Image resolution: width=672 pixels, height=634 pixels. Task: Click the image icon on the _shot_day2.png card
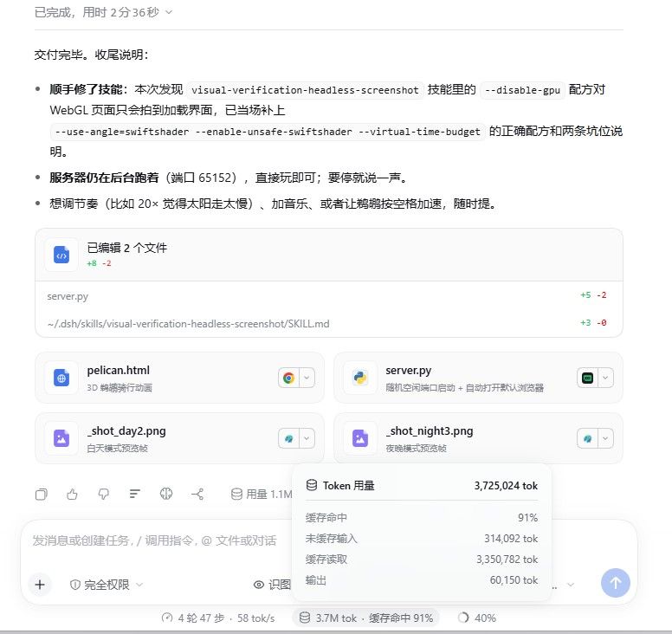point(61,438)
